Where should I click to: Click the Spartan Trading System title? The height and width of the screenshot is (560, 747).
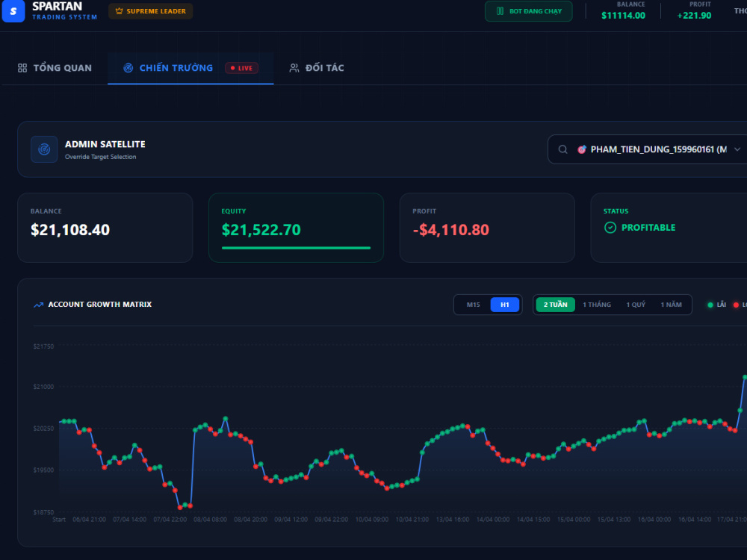point(64,10)
